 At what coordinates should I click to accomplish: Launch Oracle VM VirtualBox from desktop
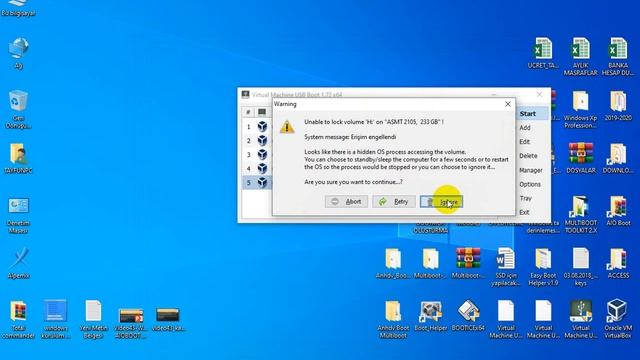tap(618, 320)
